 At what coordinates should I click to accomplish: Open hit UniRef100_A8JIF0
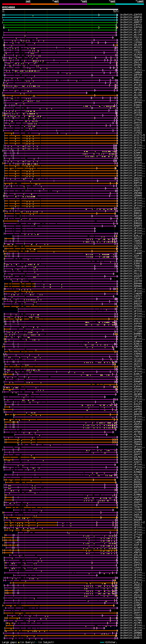click(131, 32)
